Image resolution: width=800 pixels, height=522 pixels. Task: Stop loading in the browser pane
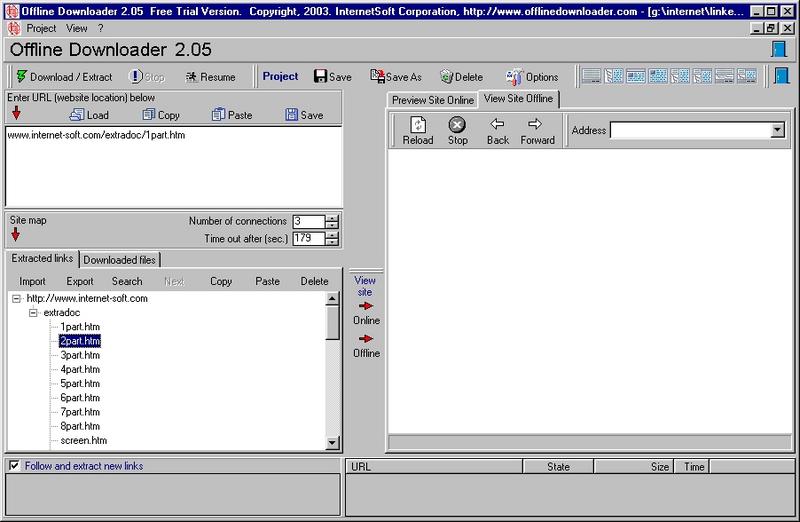pos(457,131)
